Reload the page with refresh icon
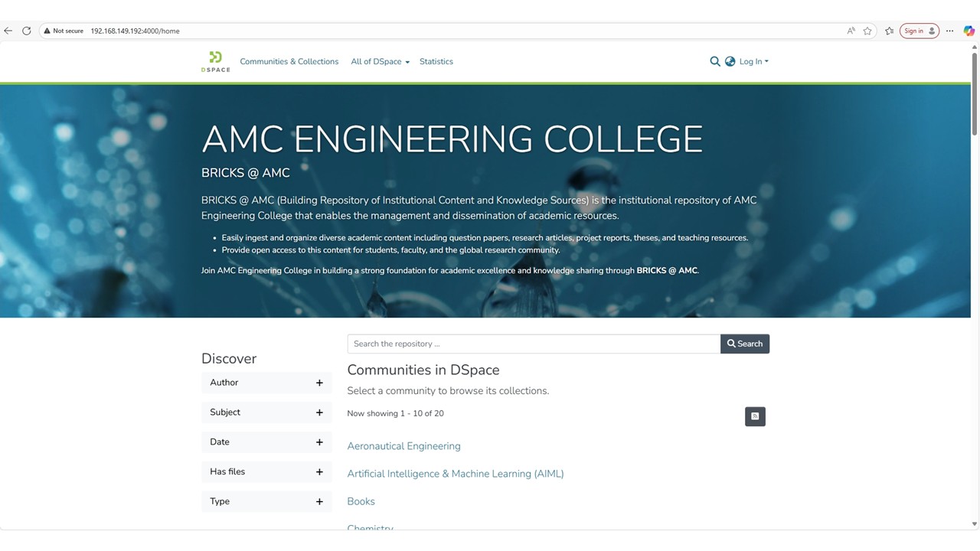 pyautogui.click(x=26, y=31)
